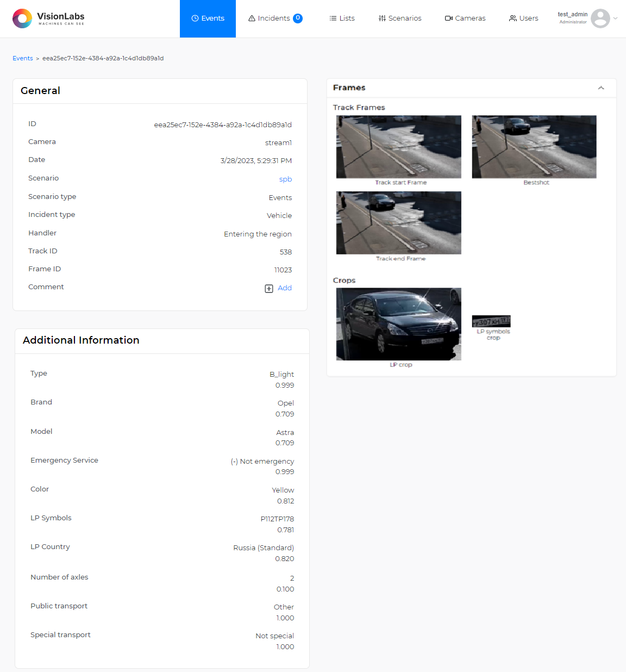Click the Model value Astra
Screen dimensions: 626x672
pos(285,433)
